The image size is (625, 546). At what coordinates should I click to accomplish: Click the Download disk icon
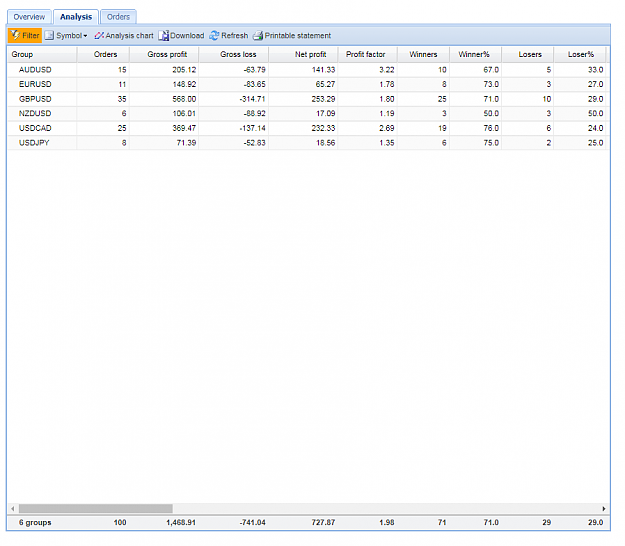click(x=163, y=35)
